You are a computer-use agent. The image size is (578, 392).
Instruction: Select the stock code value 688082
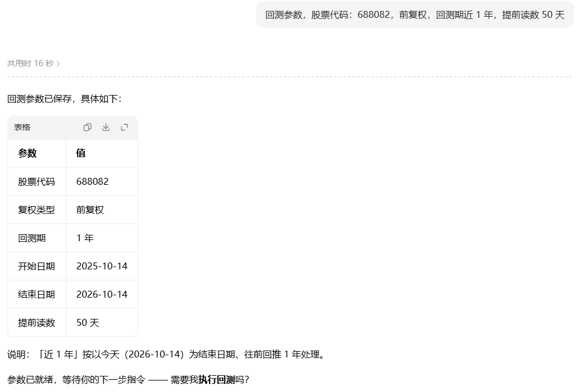click(x=93, y=182)
